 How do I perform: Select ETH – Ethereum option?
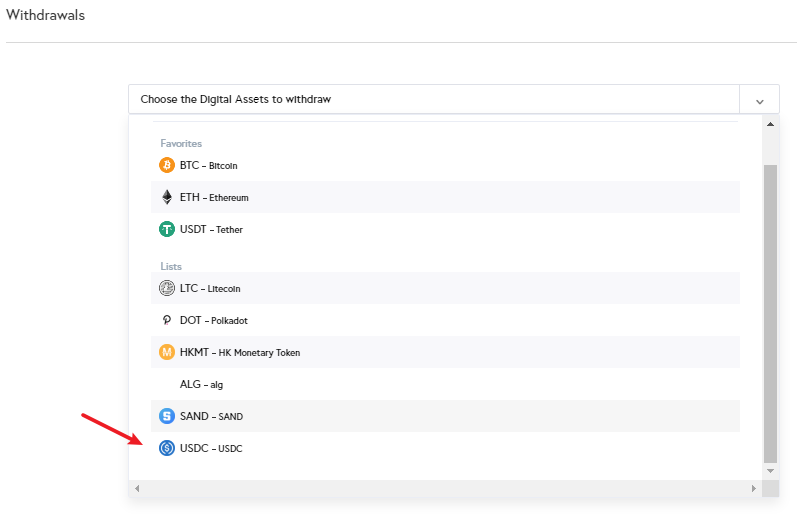445,197
